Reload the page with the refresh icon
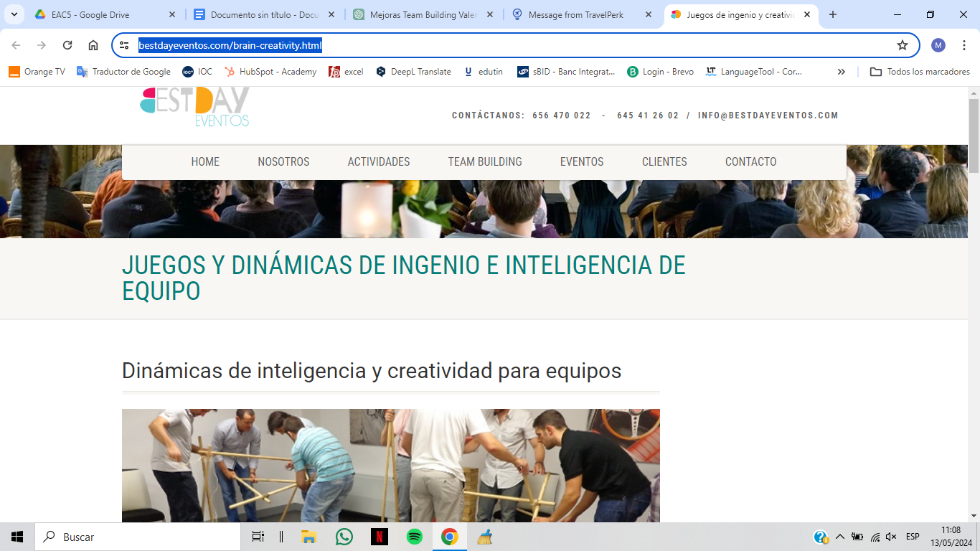Screen dimensions: 980x551 pos(67,45)
